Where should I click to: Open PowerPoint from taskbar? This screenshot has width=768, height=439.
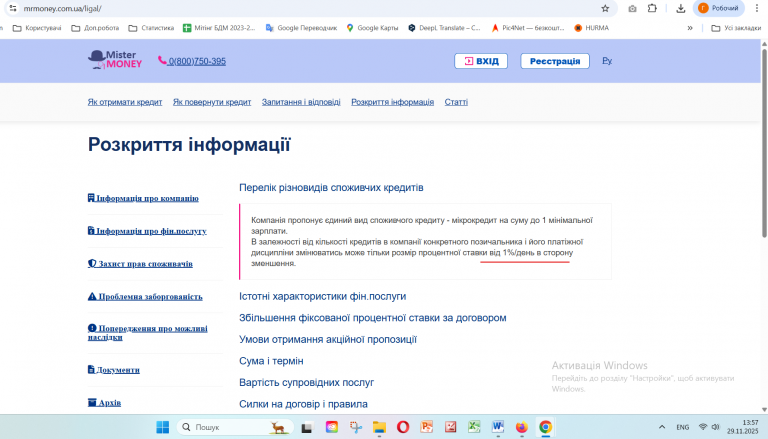click(427, 427)
